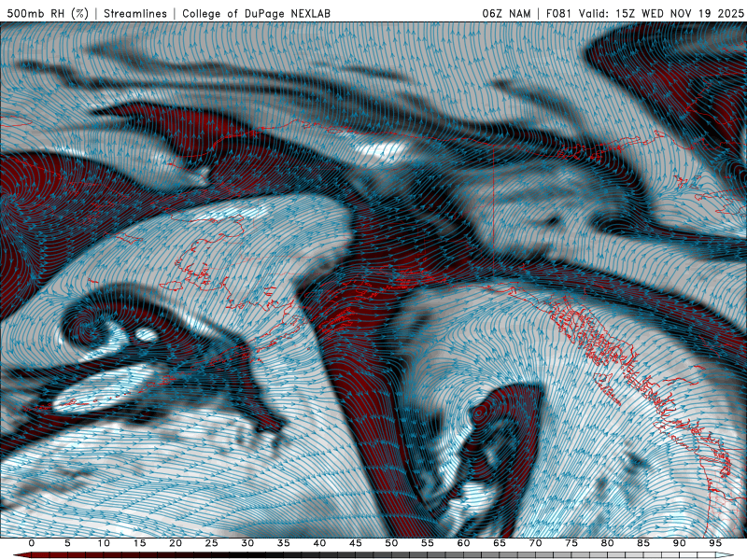Click the '75' value on the color scale
Viewport: 747px width, 560px height.
point(571,543)
